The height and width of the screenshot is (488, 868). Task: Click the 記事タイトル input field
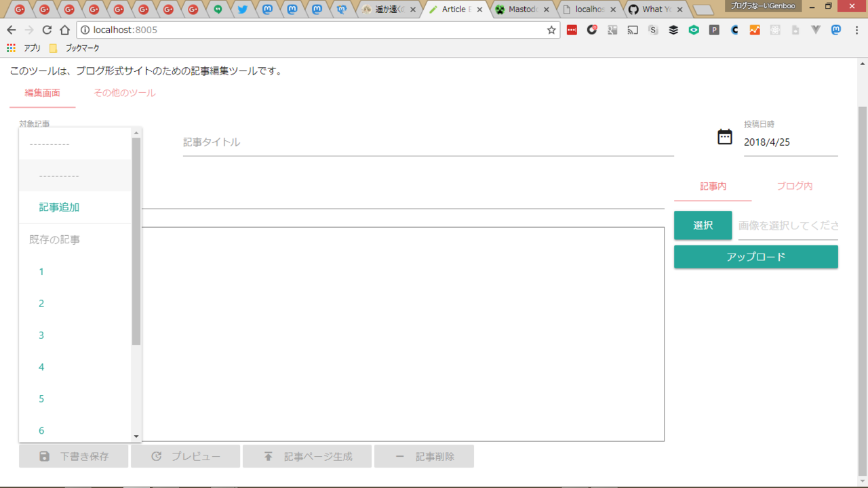click(x=429, y=142)
